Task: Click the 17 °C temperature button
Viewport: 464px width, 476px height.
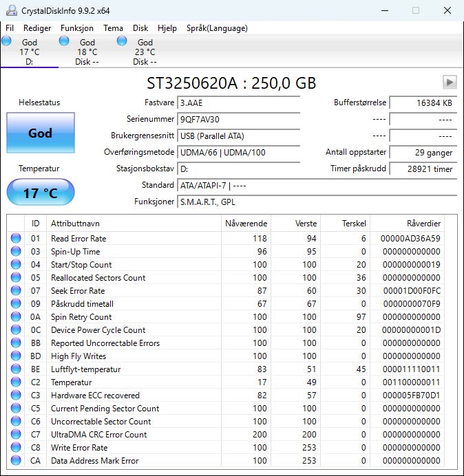Action: pyautogui.click(x=41, y=193)
